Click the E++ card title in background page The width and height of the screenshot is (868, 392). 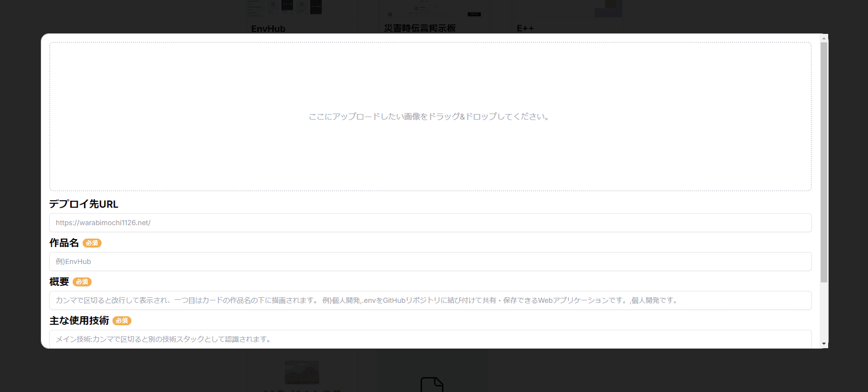point(525,28)
